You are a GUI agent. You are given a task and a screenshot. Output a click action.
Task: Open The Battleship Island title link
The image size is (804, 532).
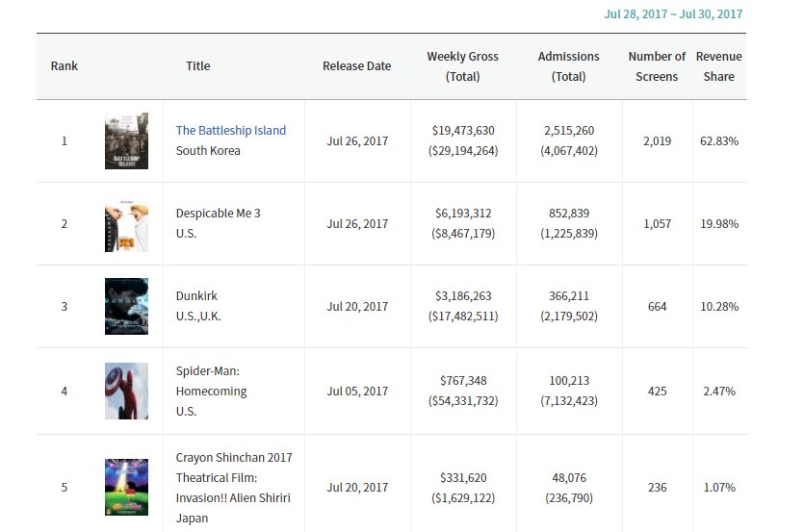click(230, 131)
